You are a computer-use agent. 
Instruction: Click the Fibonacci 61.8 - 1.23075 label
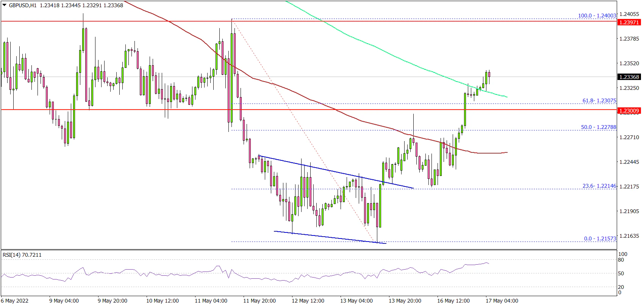pos(599,100)
